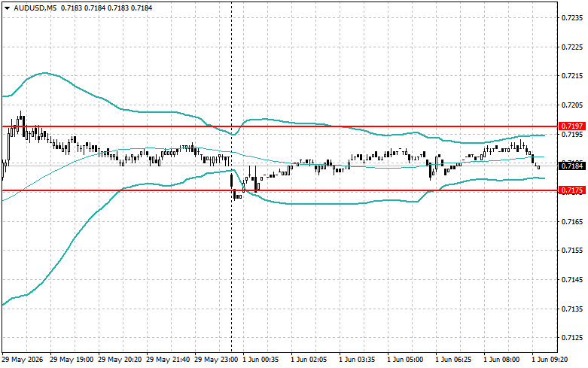Click the 29 May 19:00 time label
588x368 pixels.
72,360
